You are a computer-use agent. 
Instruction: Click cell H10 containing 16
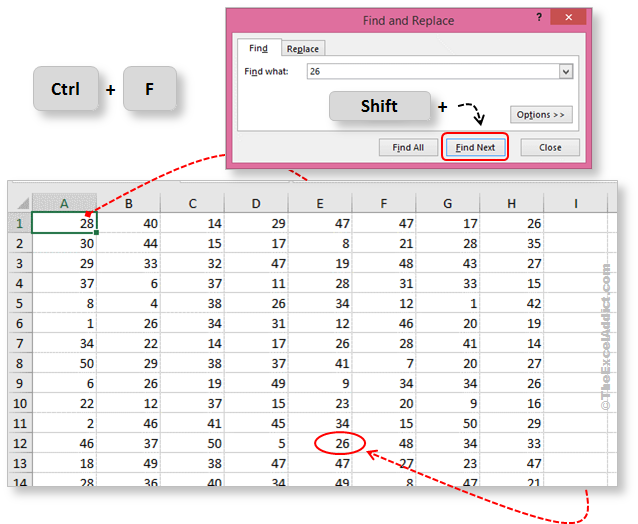coord(512,403)
